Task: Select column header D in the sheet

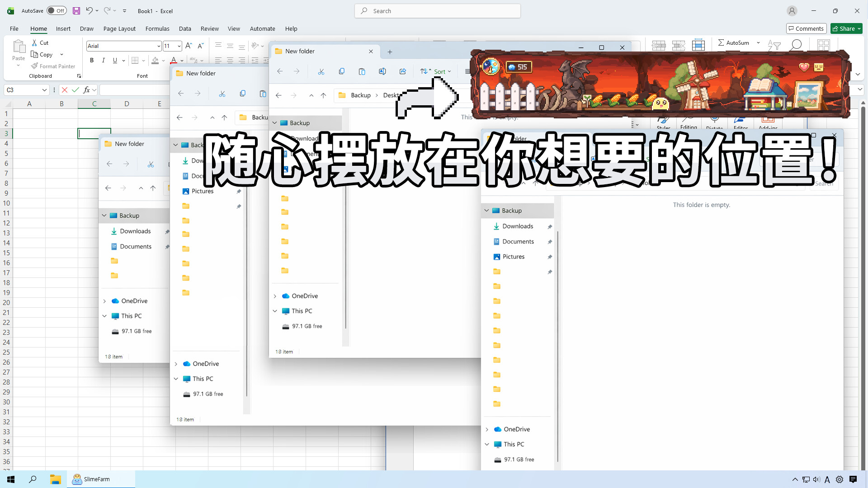Action: click(x=127, y=104)
